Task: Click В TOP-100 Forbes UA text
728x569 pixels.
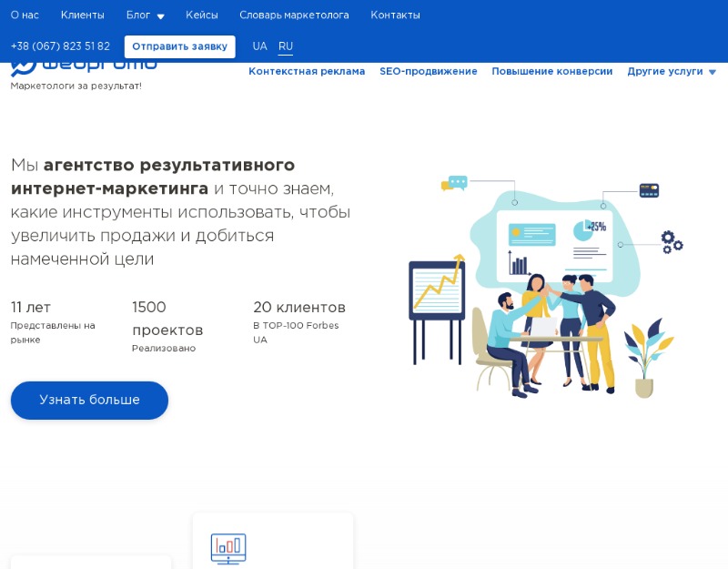Action: 296,332
